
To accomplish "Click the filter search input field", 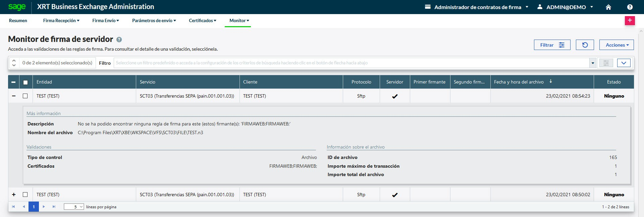I will [351, 63].
